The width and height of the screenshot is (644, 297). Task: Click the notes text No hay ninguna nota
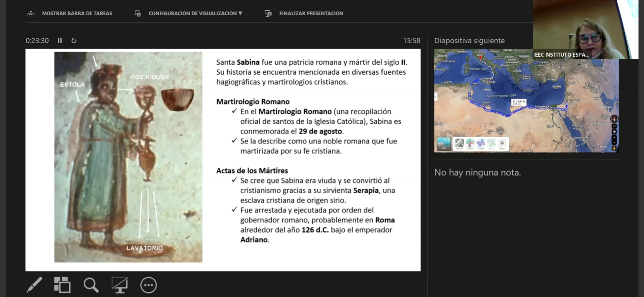(477, 172)
